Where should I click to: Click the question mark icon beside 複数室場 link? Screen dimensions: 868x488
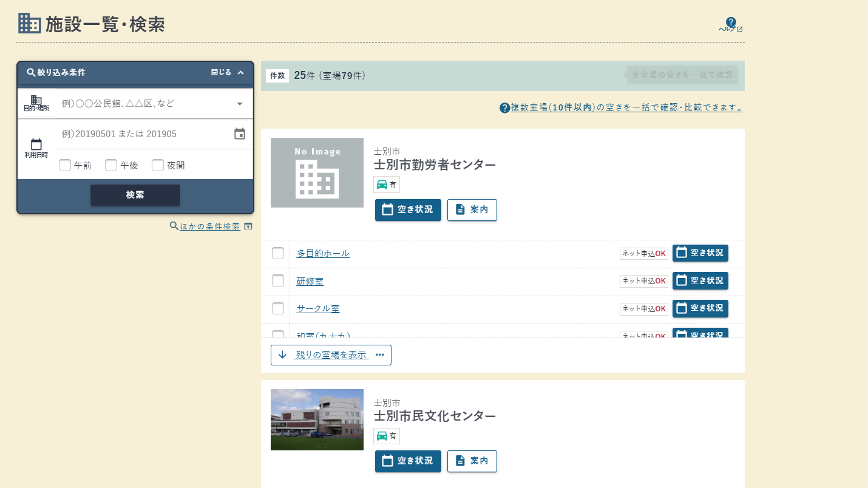(x=504, y=108)
